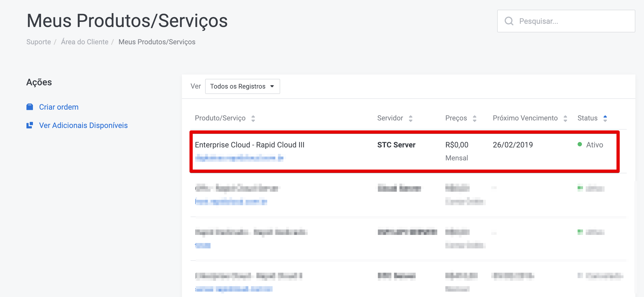
Task: Sort by Preços column arrows
Action: click(x=474, y=118)
